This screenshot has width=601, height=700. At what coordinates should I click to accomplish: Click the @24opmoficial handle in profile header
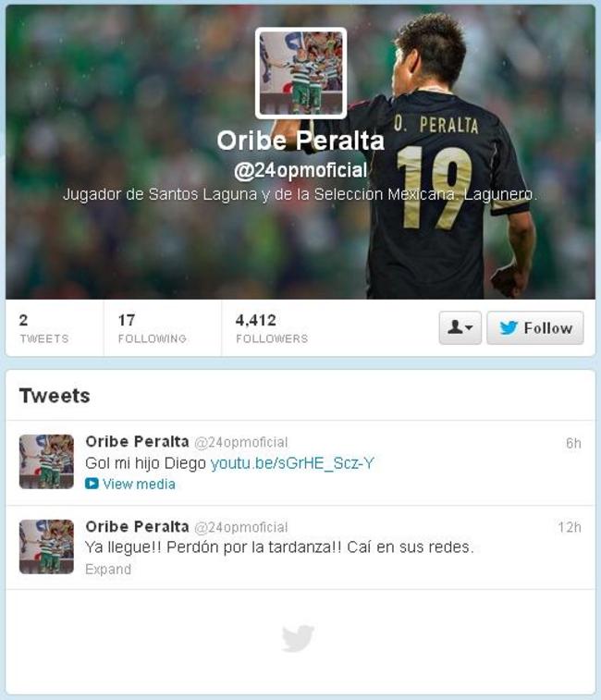point(300,170)
